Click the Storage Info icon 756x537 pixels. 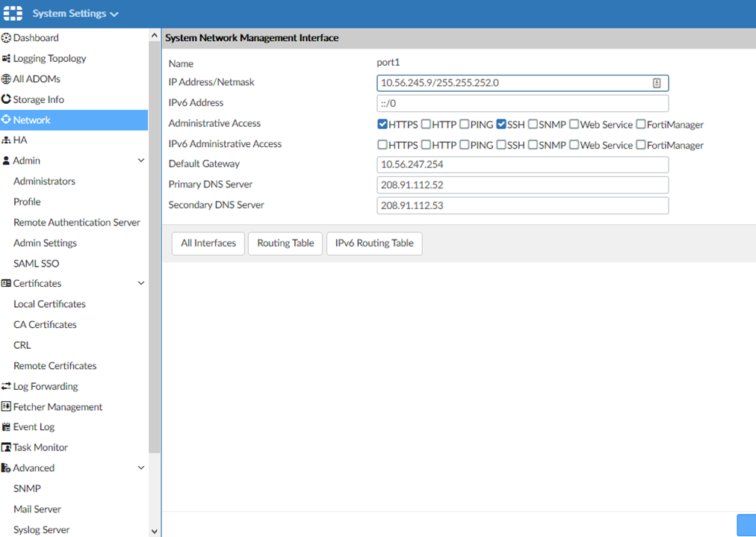pyautogui.click(x=7, y=99)
